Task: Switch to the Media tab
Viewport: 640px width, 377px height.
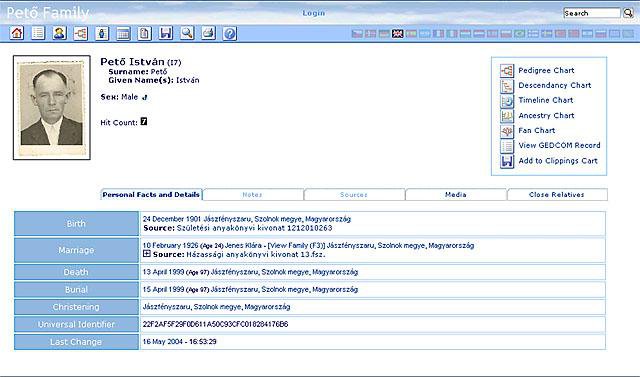Action: point(456,195)
